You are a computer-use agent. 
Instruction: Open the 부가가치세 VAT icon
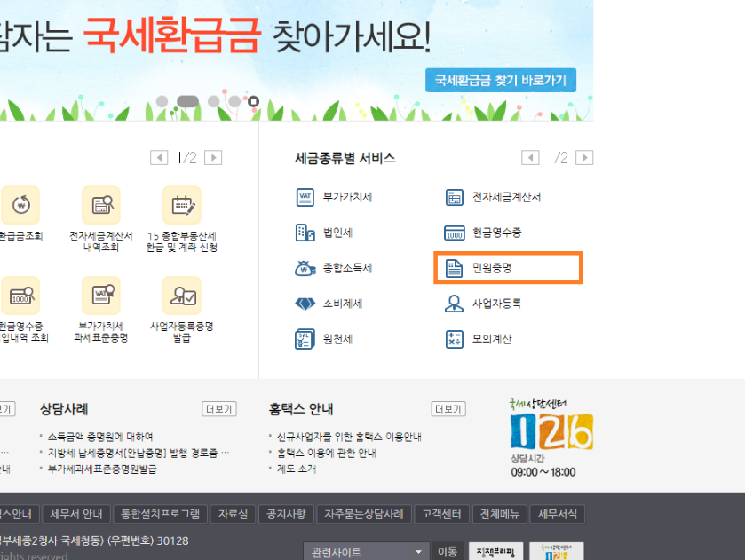point(305,197)
